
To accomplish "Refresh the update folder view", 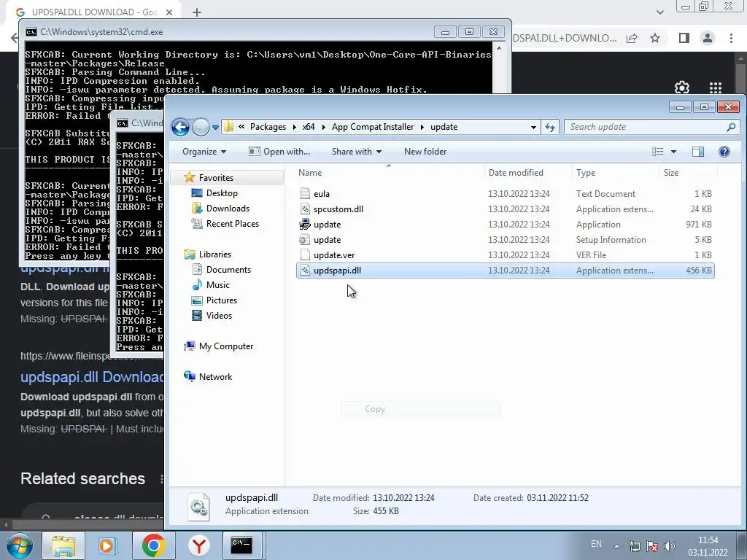I will point(550,127).
